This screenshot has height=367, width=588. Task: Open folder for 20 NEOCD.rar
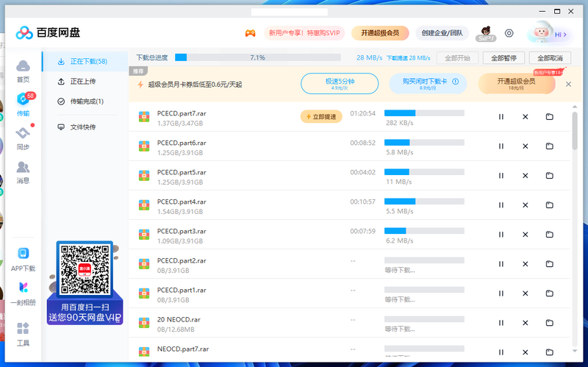(x=549, y=323)
